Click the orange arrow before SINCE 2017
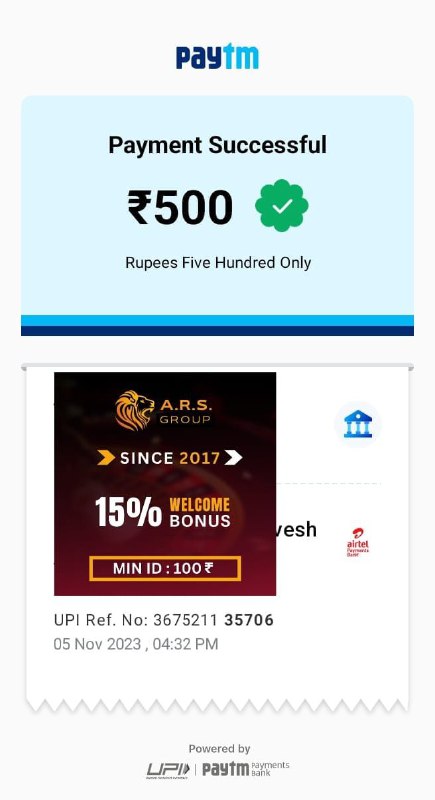435x800 pixels. pos(106,458)
